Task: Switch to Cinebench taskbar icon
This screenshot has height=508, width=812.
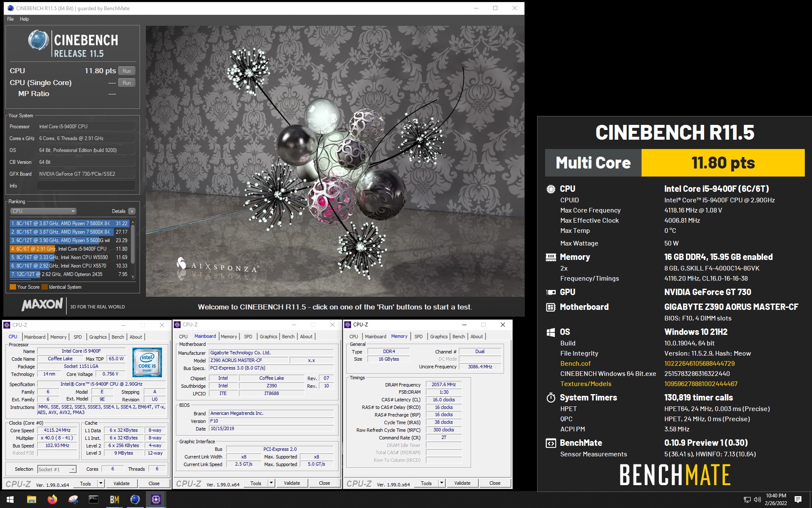Action: 135,500
